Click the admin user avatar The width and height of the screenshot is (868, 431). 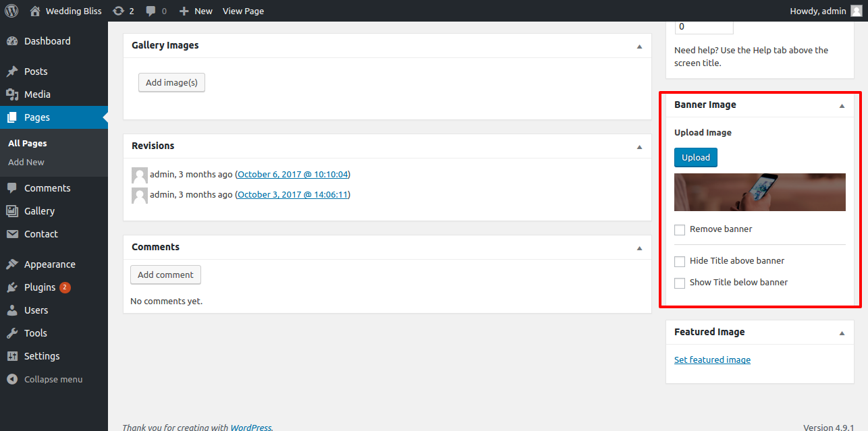click(856, 11)
